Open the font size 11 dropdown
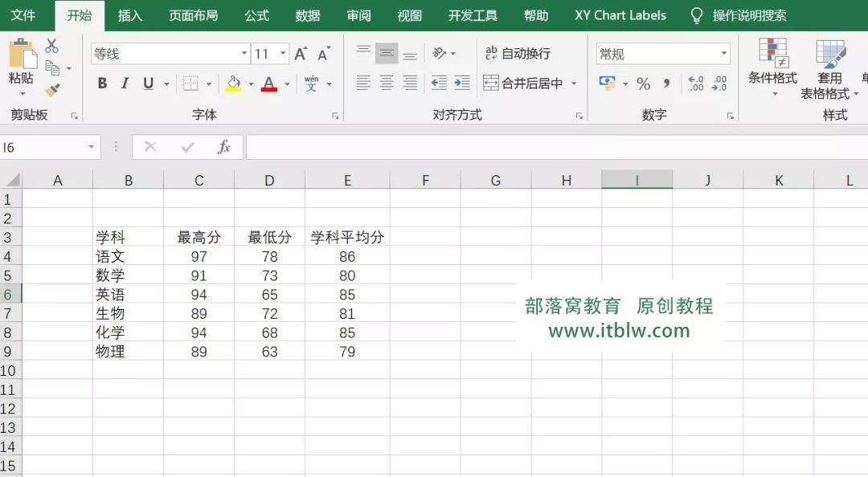 [x=284, y=54]
